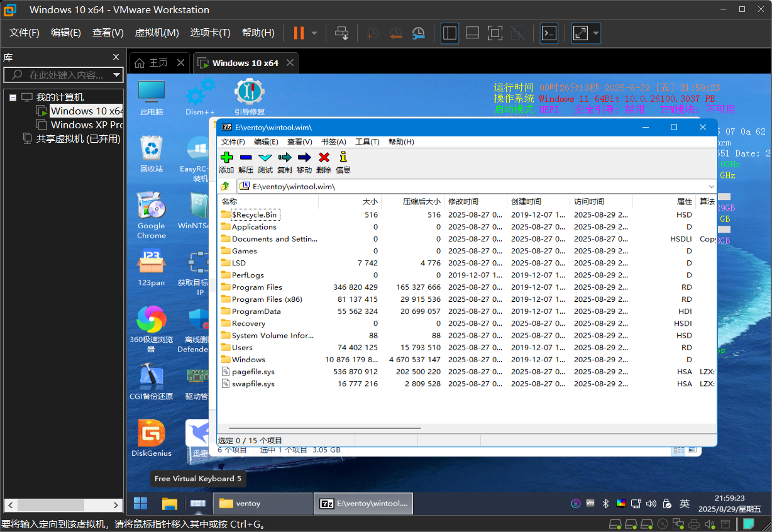Image resolution: width=772 pixels, height=532 pixels.
Task: Open VMware 选项卡(T) menu
Action: tap(211, 33)
